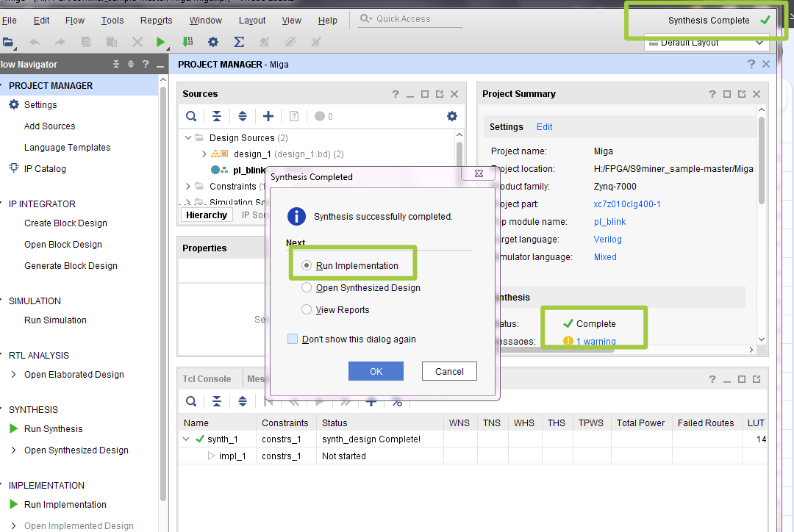794x532 pixels.
Task: Open the Default Layout dropdown
Action: point(707,43)
